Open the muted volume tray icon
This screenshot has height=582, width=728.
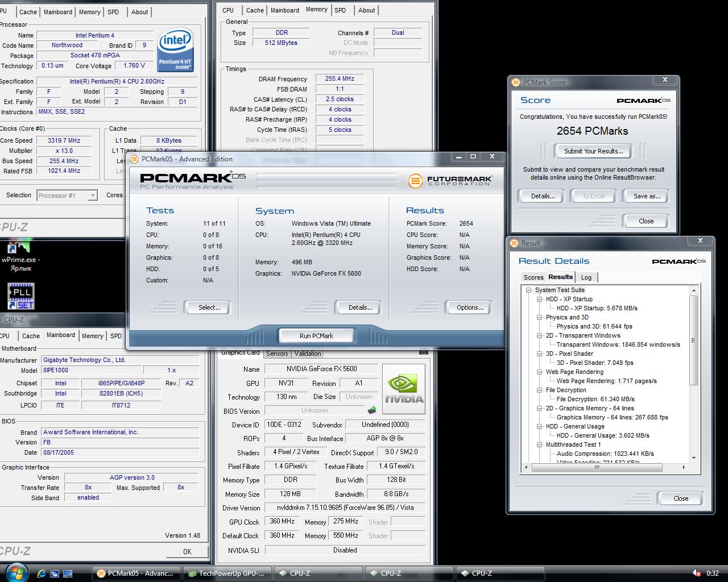click(696, 573)
